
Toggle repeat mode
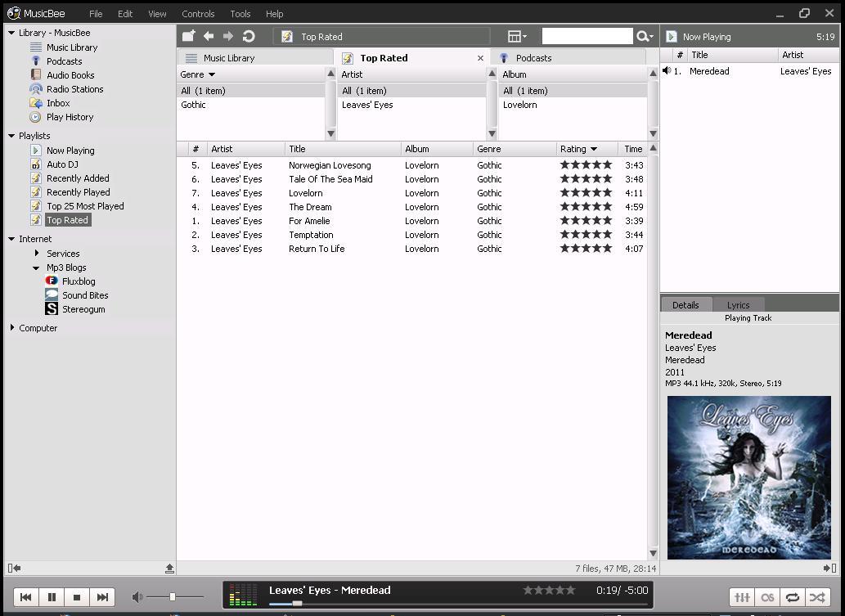792,597
